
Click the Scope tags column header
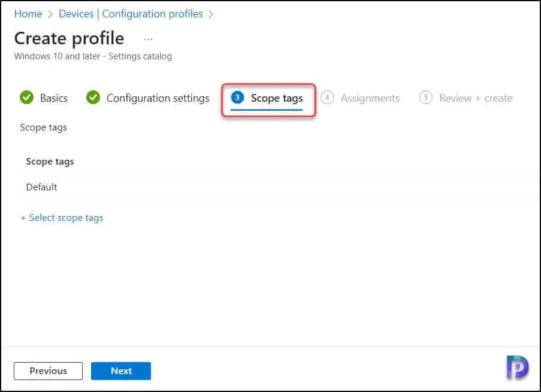point(50,162)
